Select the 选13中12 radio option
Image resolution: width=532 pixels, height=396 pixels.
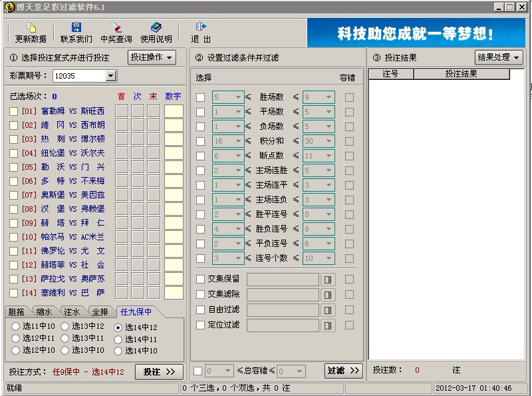[65, 326]
